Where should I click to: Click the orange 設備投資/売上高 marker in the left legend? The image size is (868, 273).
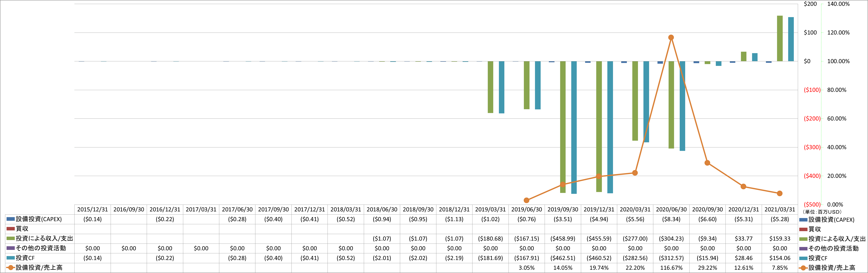[10, 268]
